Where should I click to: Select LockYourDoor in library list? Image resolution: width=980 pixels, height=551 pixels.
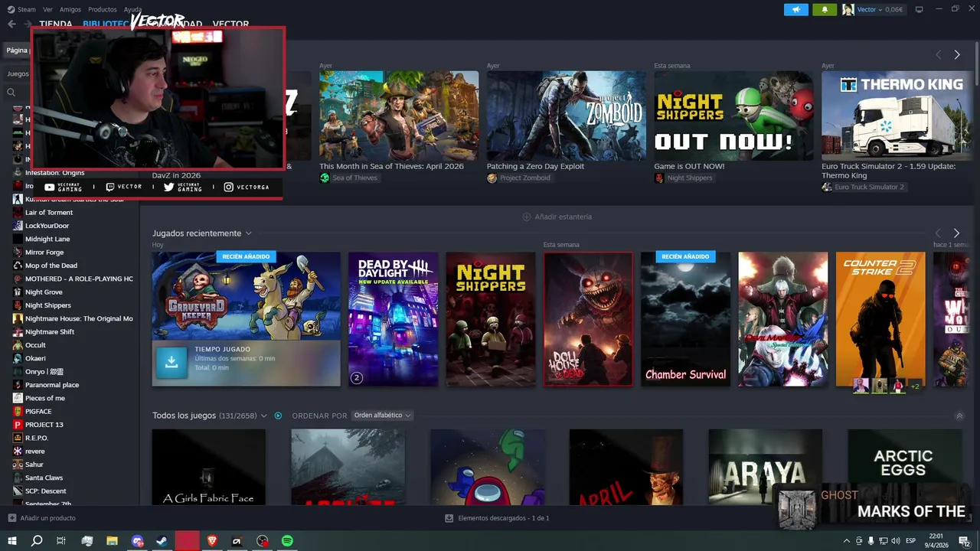(x=47, y=226)
